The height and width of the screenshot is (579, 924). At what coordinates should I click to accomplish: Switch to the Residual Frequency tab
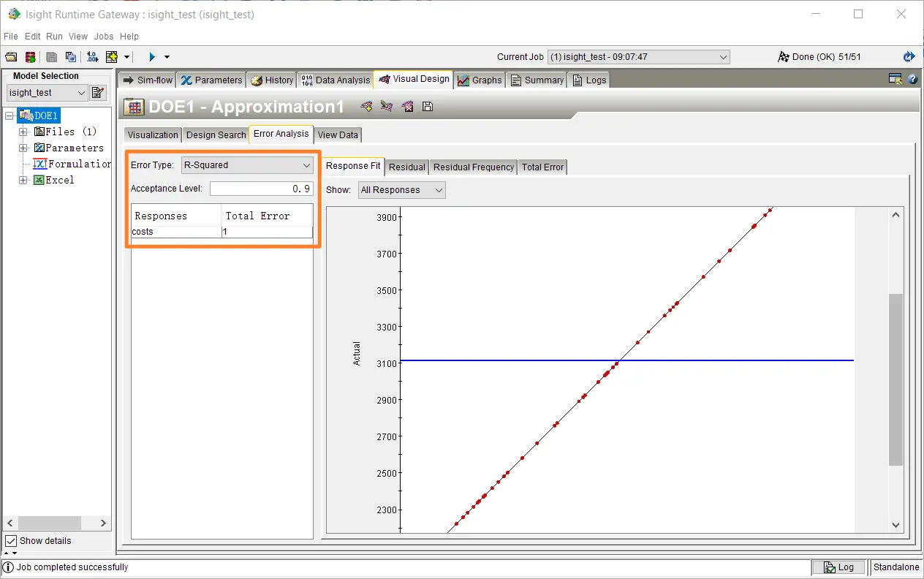[473, 167]
